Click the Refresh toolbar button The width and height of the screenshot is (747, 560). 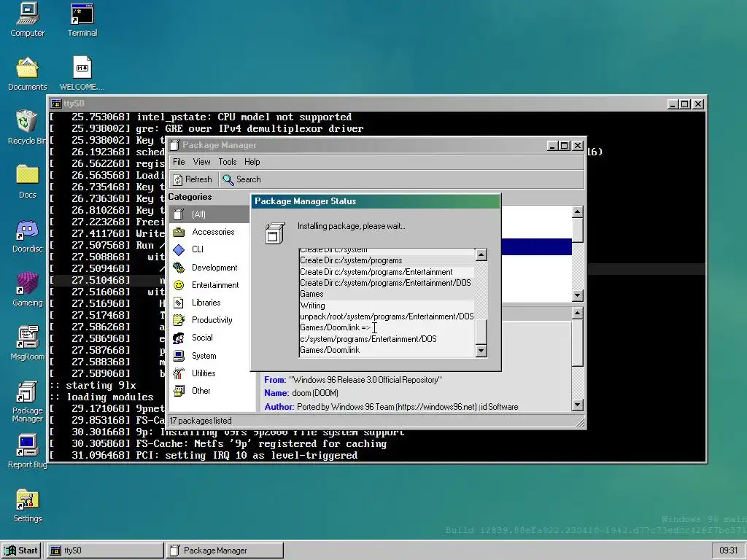pyautogui.click(x=193, y=179)
